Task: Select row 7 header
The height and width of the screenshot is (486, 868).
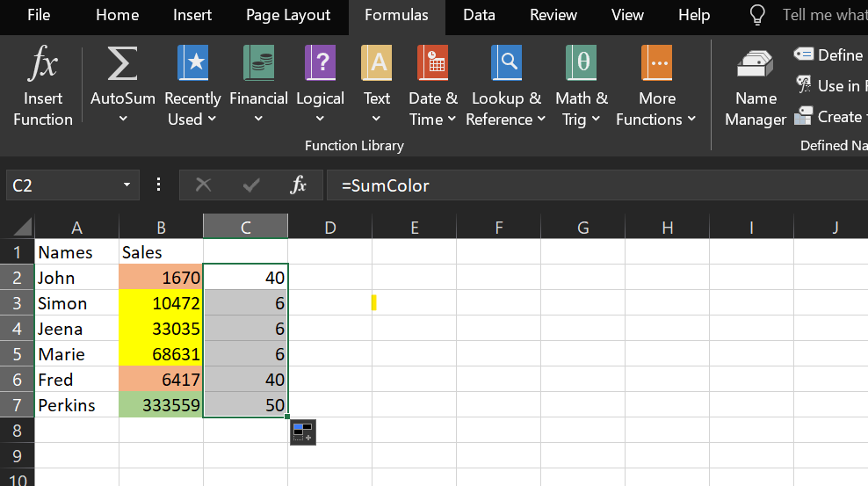Action: pyautogui.click(x=18, y=404)
